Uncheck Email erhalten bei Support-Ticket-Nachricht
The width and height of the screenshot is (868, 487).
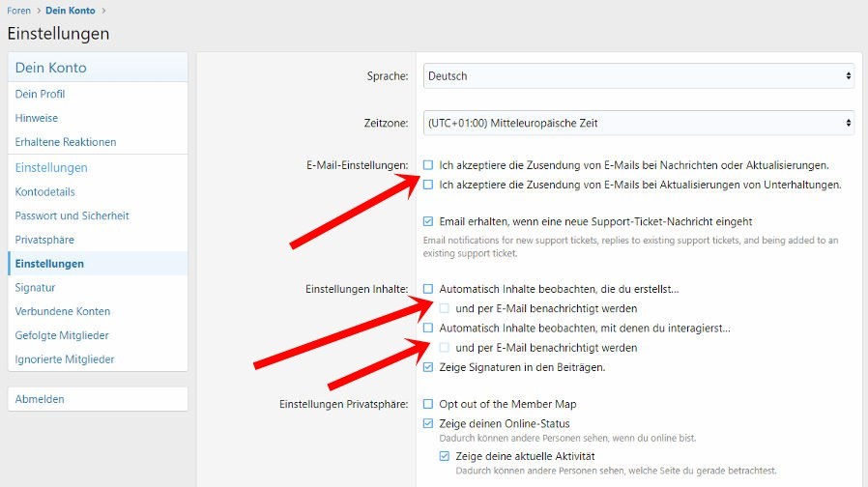tap(428, 221)
